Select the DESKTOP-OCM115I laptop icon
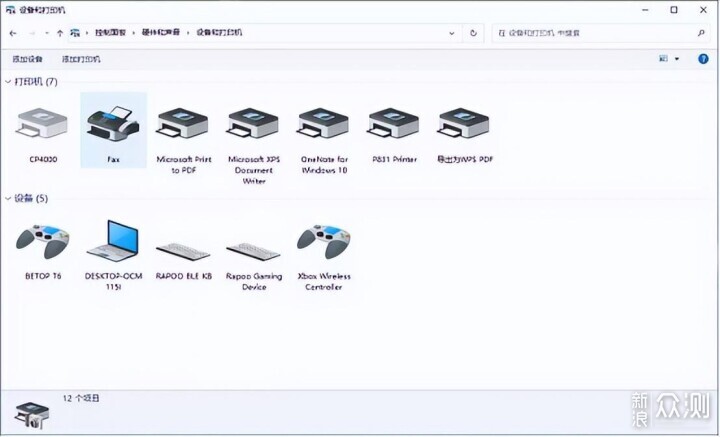 [113, 241]
